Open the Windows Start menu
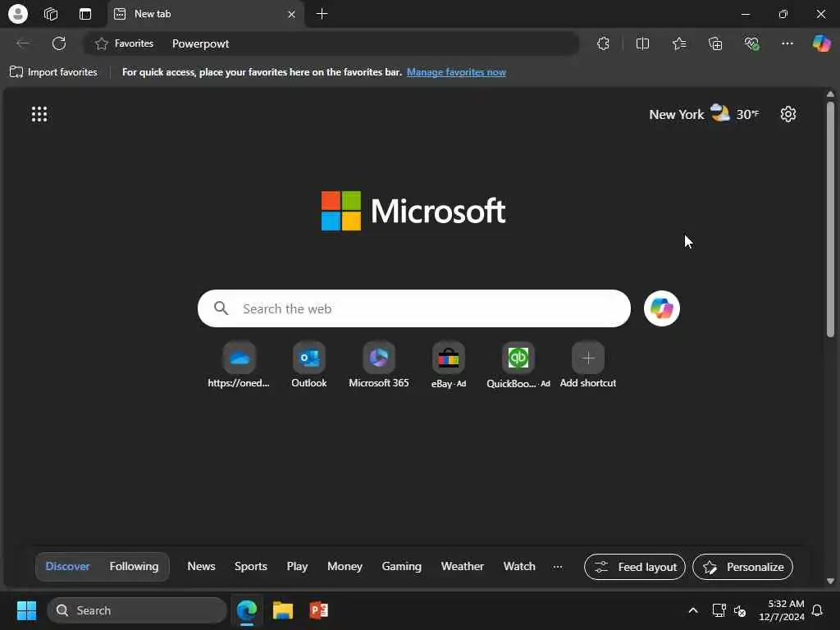 click(x=26, y=610)
